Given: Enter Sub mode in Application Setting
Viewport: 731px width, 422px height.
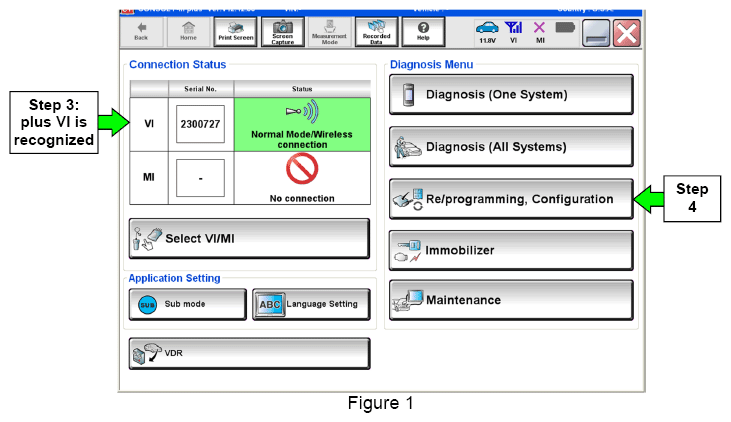Looking at the screenshot, I should click(x=187, y=304).
